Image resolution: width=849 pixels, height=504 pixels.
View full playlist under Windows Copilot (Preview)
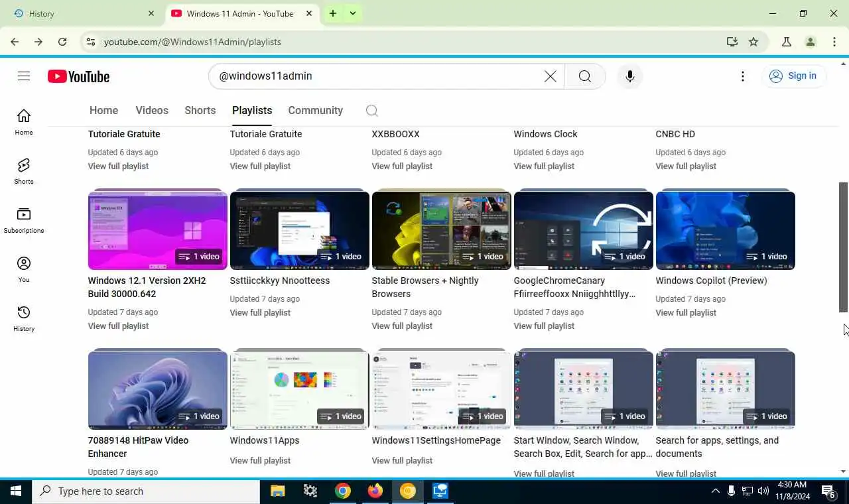pos(686,313)
